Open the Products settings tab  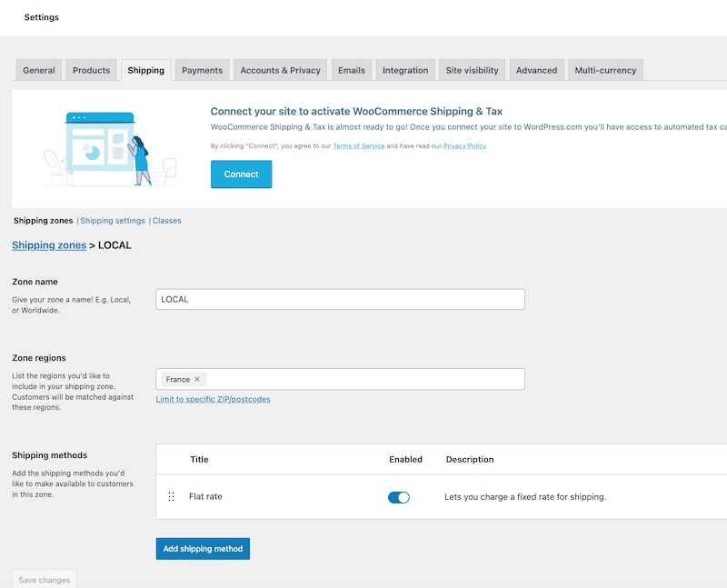tap(91, 69)
